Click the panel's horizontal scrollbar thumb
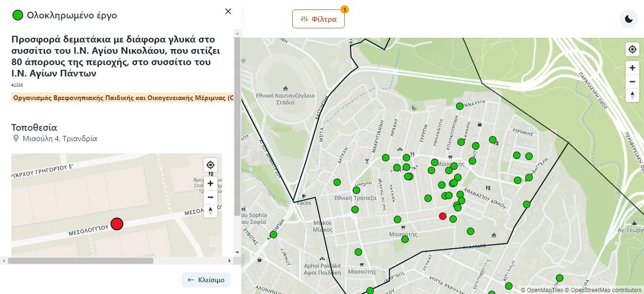 [x=80, y=260]
